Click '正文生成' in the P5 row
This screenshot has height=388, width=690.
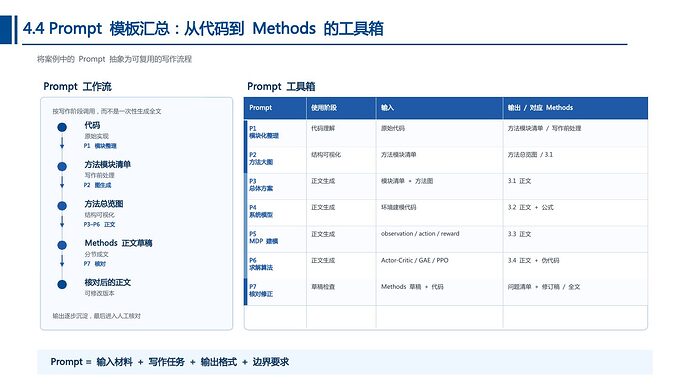[323, 234]
